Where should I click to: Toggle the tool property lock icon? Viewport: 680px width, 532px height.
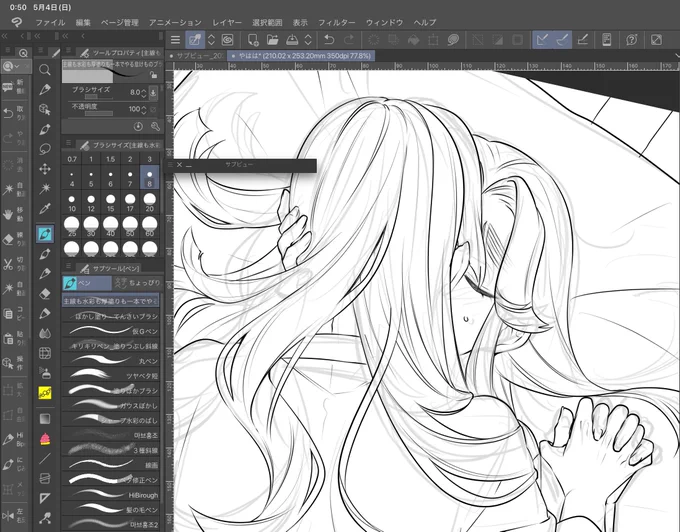153,75
